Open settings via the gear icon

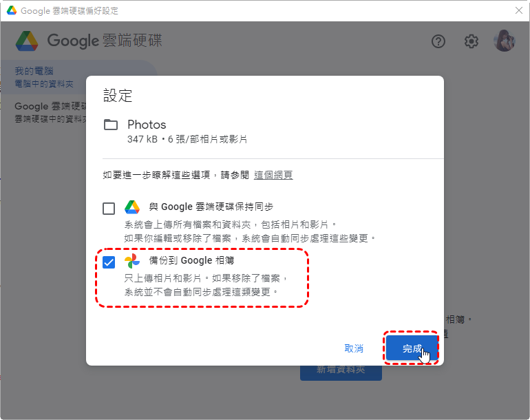point(471,41)
